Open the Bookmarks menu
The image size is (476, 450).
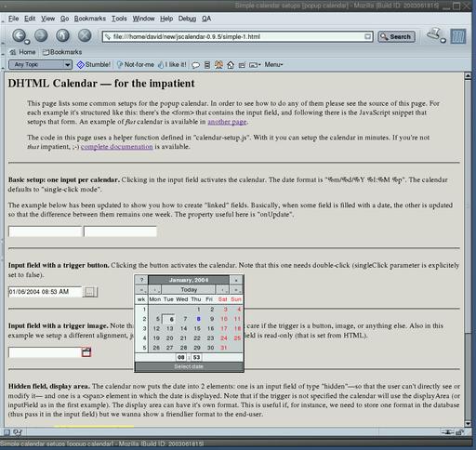(90, 19)
